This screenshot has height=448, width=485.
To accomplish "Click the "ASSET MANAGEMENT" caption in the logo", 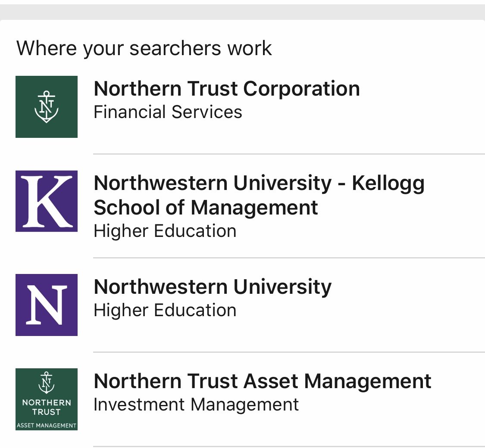I will 47,426.
